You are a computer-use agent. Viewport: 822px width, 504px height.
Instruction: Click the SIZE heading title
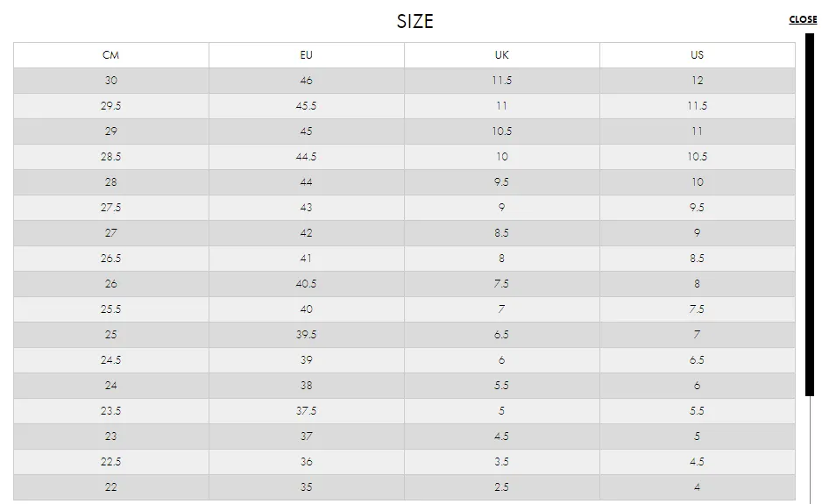pos(415,21)
